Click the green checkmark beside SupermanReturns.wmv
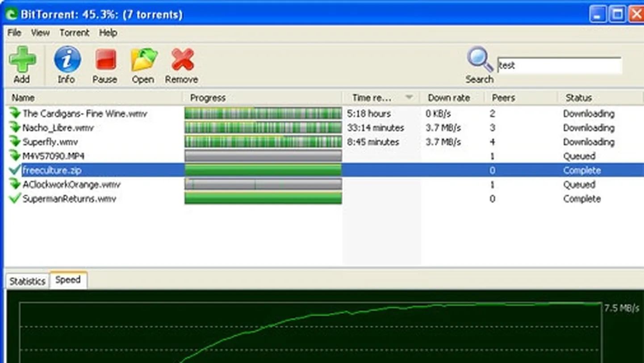This screenshot has width=644, height=363. coord(15,198)
